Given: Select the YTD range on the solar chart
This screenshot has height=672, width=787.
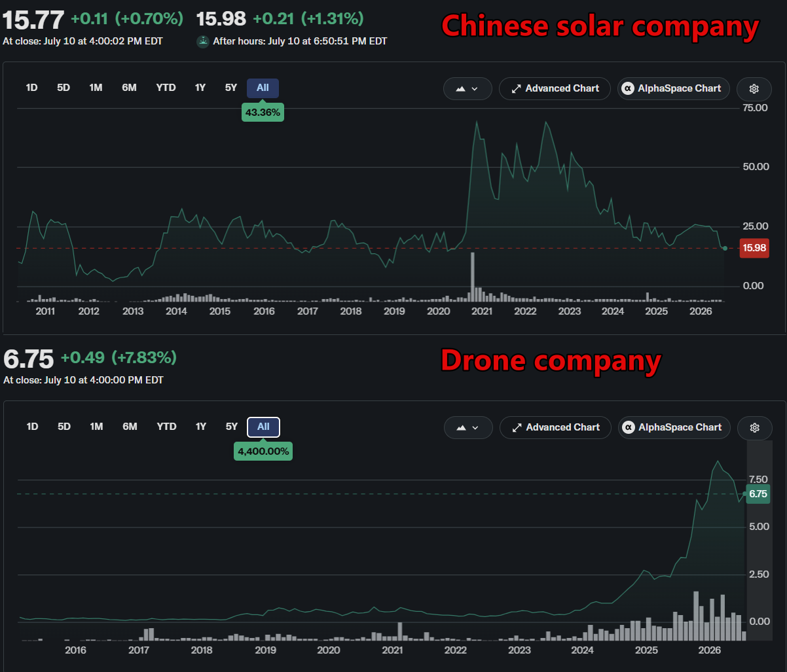Looking at the screenshot, I should [166, 88].
